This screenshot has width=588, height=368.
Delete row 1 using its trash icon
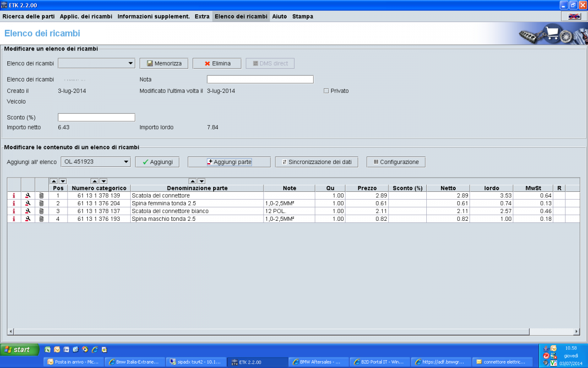(x=42, y=196)
